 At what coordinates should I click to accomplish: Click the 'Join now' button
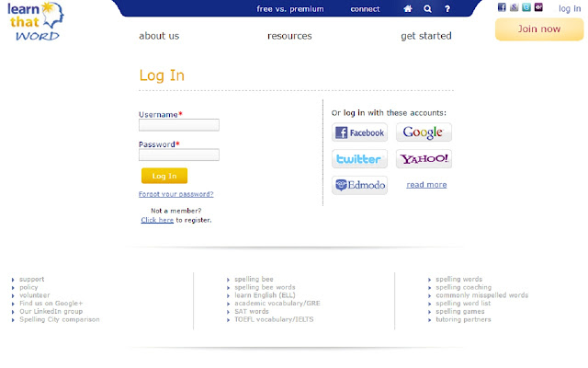tap(539, 29)
